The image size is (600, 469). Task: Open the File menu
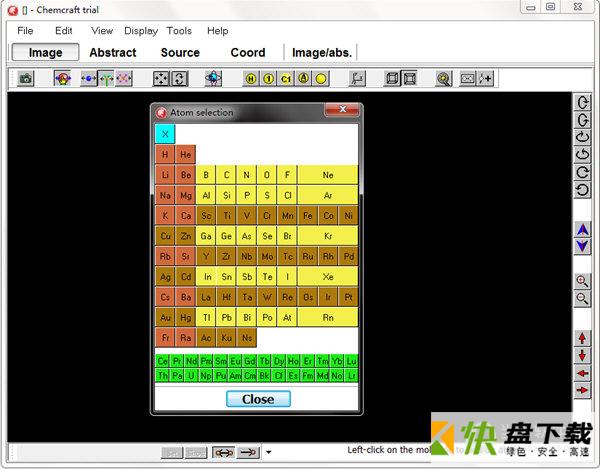[x=25, y=31]
